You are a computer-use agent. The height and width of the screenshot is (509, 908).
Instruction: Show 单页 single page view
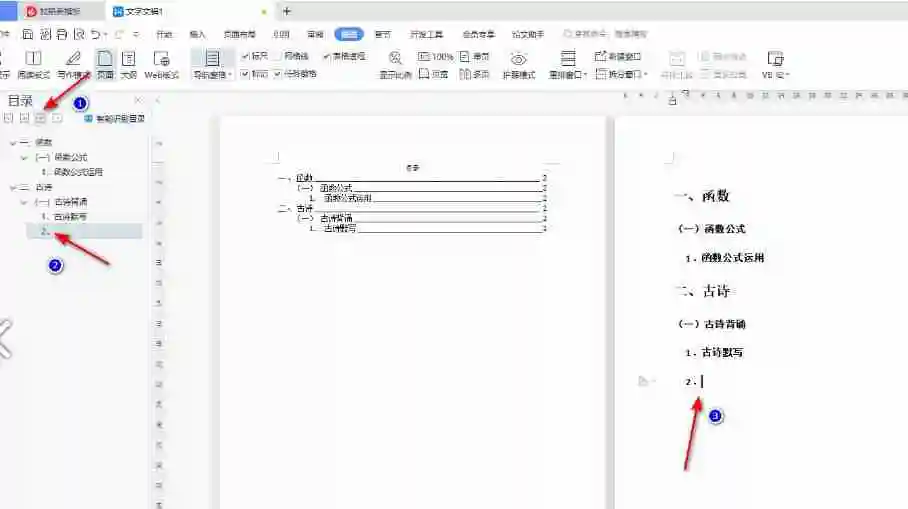tap(474, 56)
